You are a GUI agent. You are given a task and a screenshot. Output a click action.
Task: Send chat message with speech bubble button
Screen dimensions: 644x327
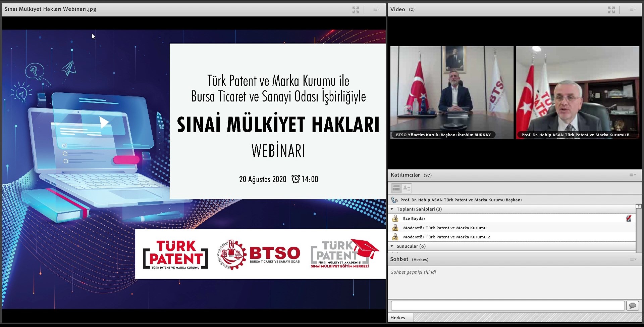[633, 306]
